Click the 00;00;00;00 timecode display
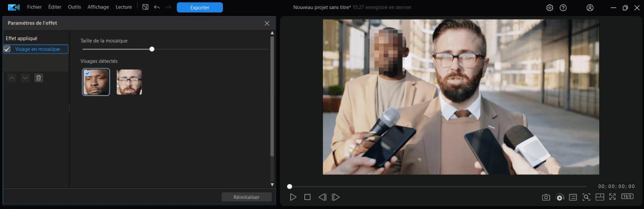Image resolution: width=644 pixels, height=209 pixels. pyautogui.click(x=616, y=186)
